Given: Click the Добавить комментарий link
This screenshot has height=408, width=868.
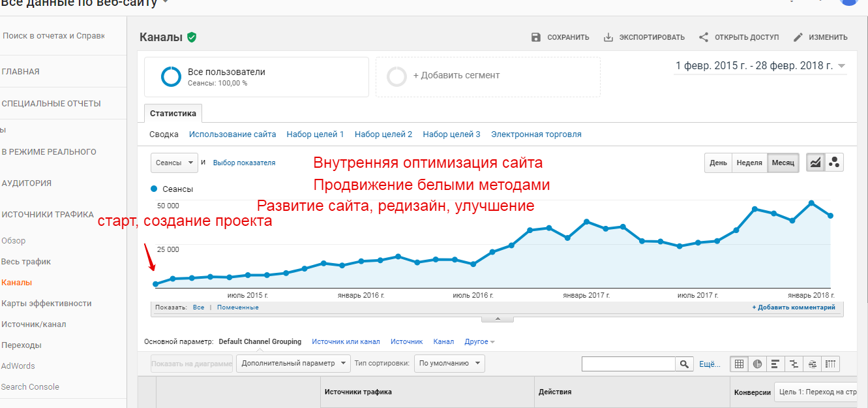Looking at the screenshot, I should 793,307.
